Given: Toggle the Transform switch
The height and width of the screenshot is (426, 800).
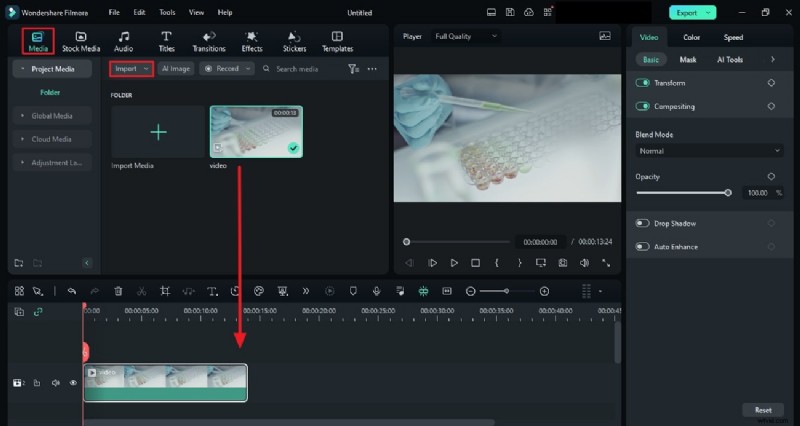Looking at the screenshot, I should [x=643, y=83].
